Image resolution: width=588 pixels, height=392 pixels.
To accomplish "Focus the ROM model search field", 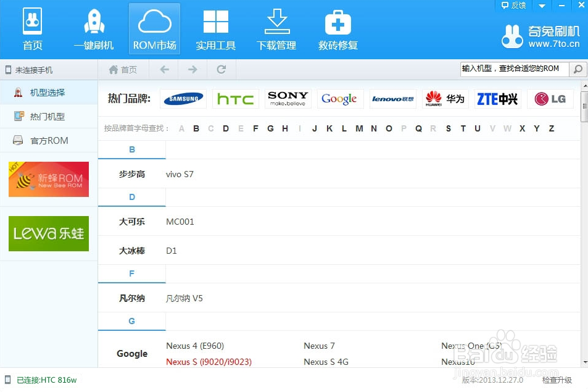I will point(515,69).
